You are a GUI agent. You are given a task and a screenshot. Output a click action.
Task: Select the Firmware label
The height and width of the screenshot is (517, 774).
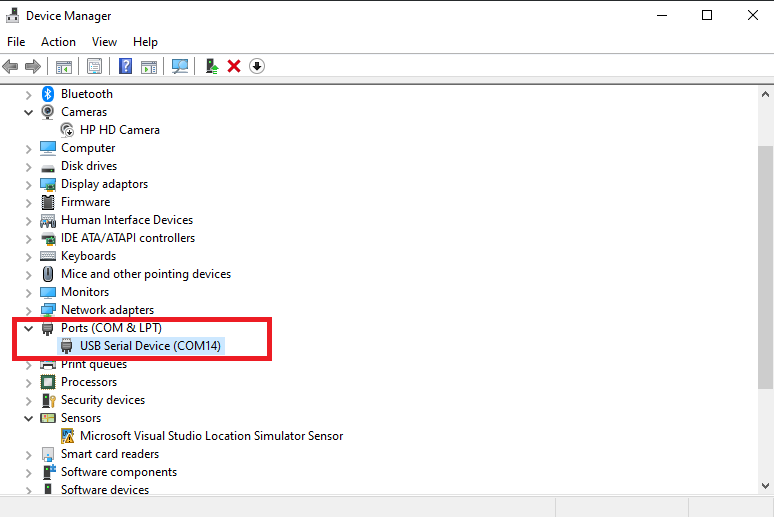[x=85, y=202]
